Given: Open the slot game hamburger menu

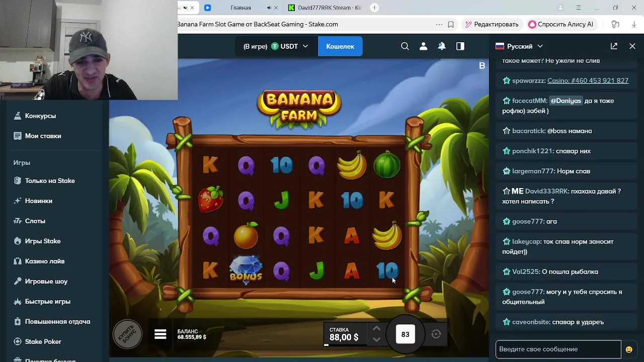Looking at the screenshot, I should tap(160, 334).
